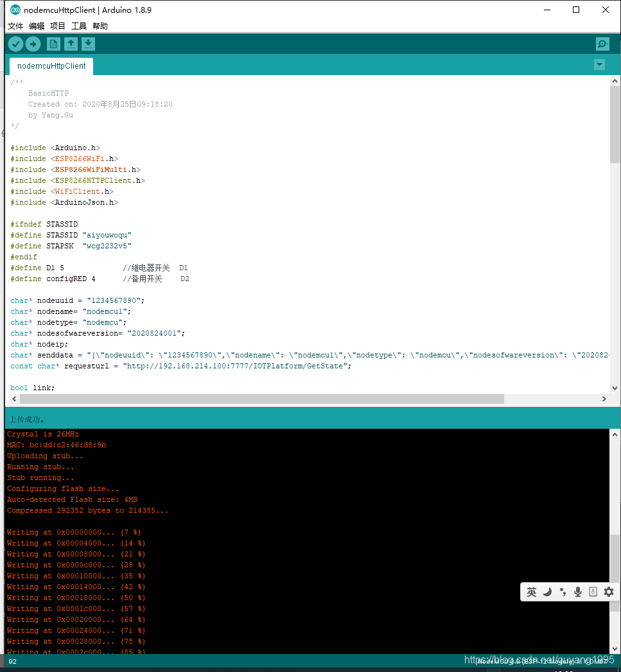Click editor vertical scrollbar up arrow

point(615,81)
